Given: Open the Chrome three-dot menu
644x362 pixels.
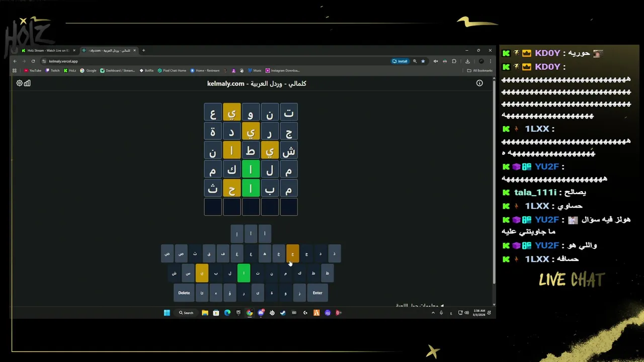Looking at the screenshot, I should 491,61.
